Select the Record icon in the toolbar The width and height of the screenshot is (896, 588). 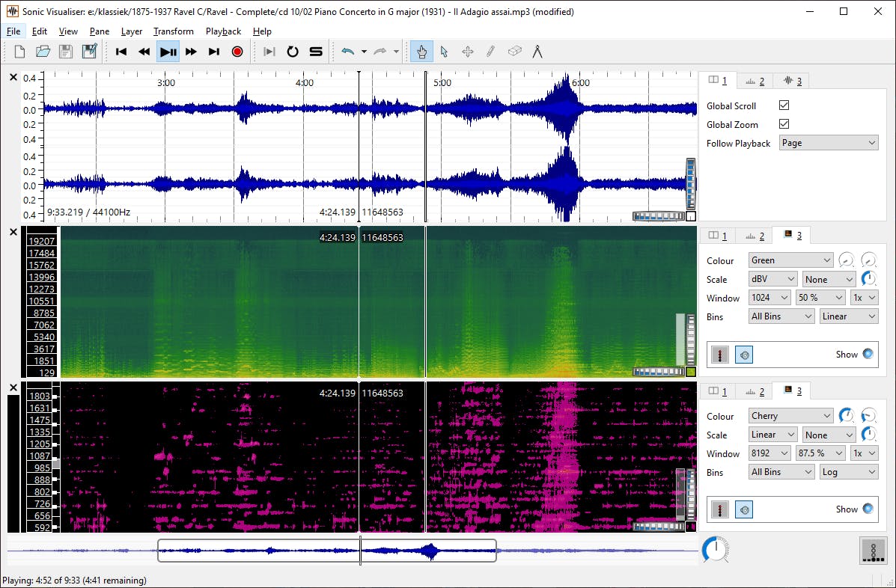pyautogui.click(x=238, y=52)
